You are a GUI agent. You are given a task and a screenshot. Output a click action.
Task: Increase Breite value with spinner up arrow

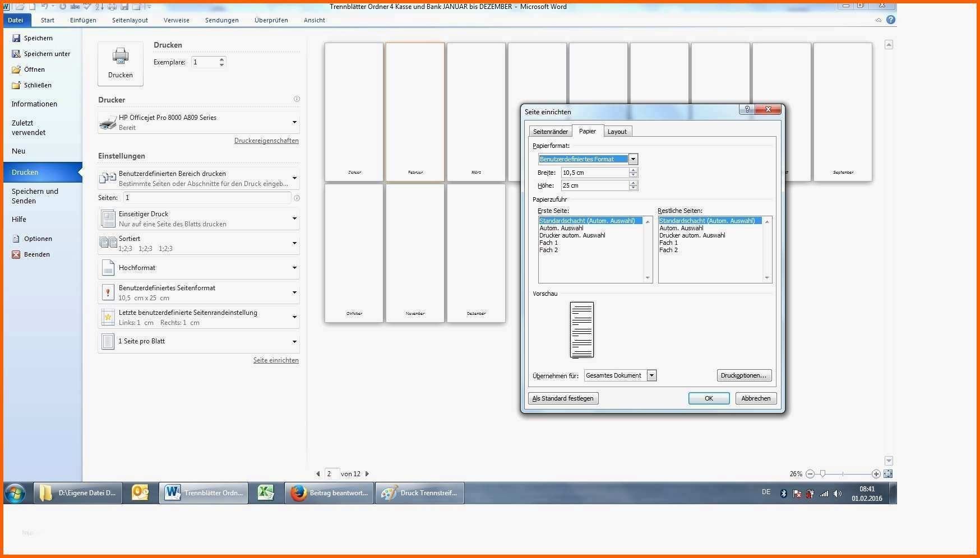[633, 170]
